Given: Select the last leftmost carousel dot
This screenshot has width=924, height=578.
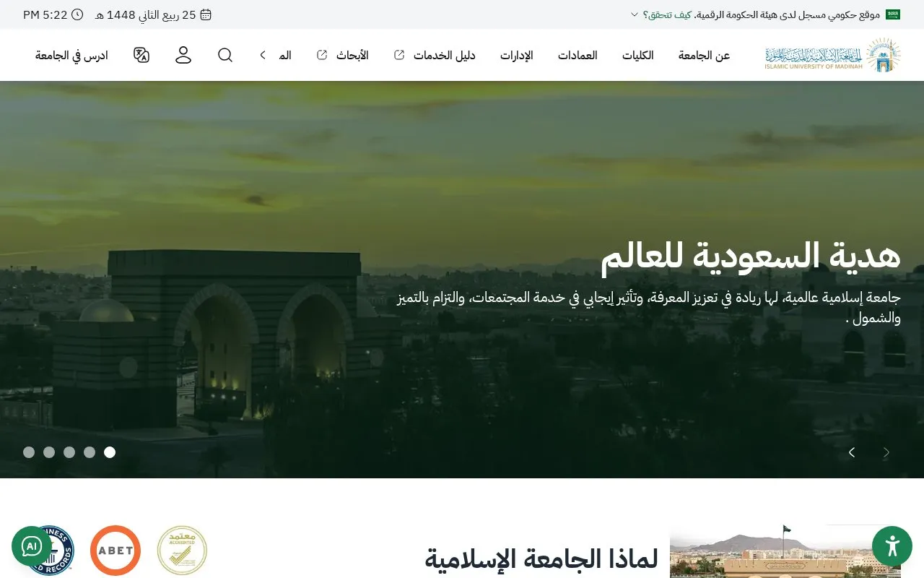Looking at the screenshot, I should (x=29, y=452).
